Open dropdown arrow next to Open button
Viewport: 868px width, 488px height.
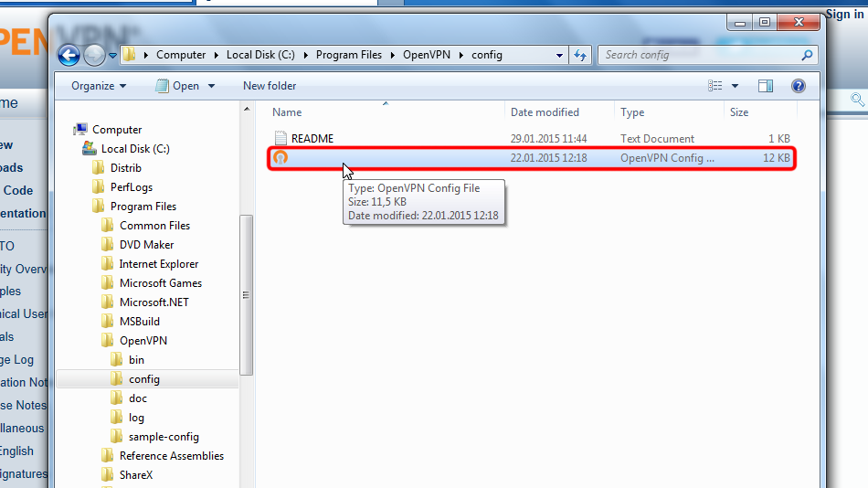click(212, 86)
